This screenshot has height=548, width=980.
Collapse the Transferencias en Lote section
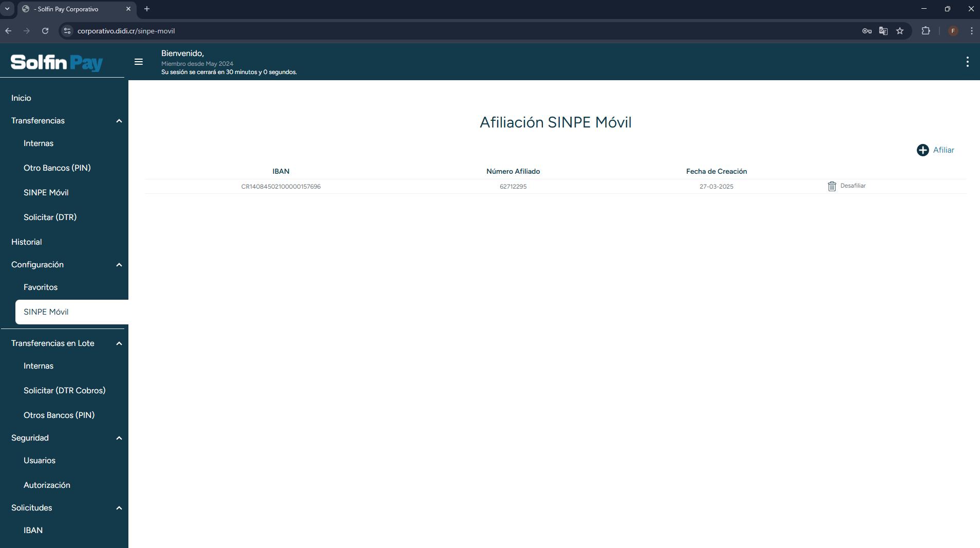(x=119, y=343)
